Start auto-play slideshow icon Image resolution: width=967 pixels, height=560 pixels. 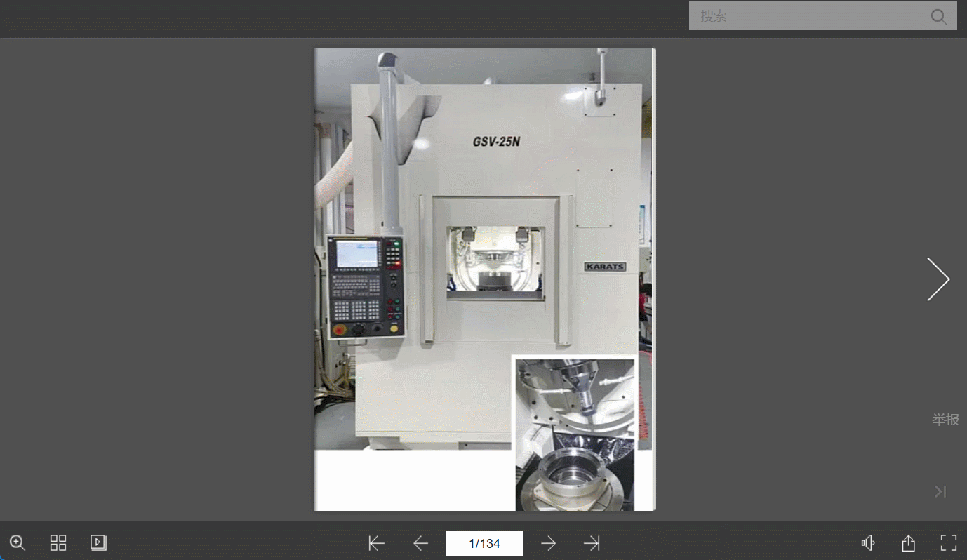(x=99, y=542)
